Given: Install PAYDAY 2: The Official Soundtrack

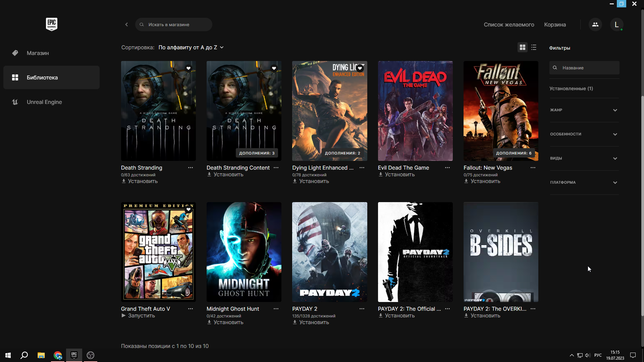Looking at the screenshot, I should tap(396, 316).
